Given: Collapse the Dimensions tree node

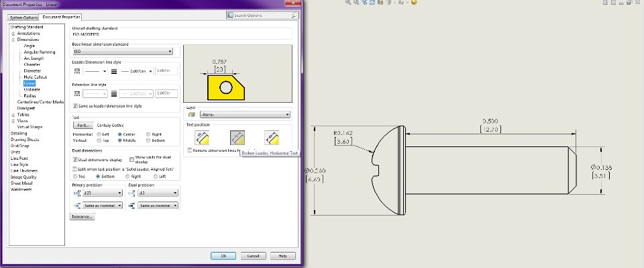Looking at the screenshot, I should coord(13,40).
